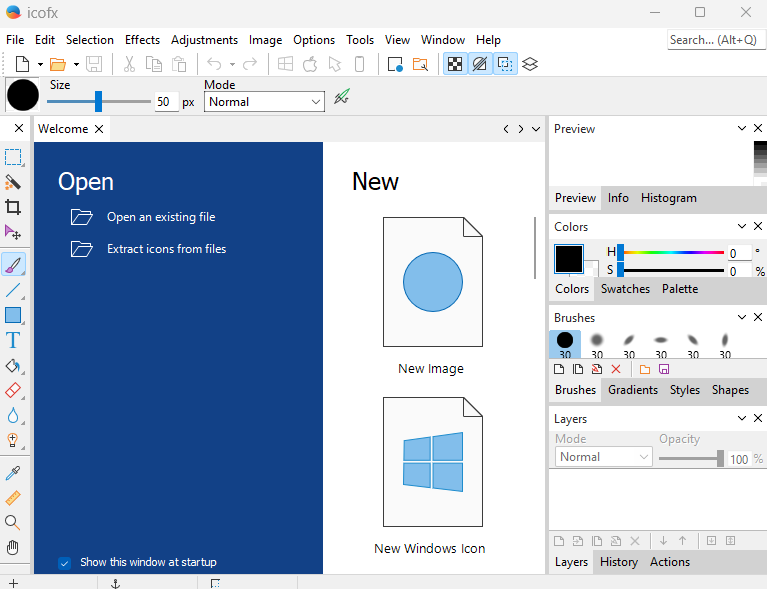Toggle the transparency checkerboard button

(x=455, y=65)
